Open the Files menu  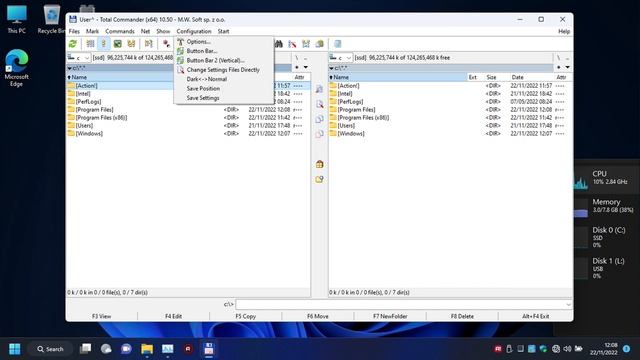click(74, 31)
